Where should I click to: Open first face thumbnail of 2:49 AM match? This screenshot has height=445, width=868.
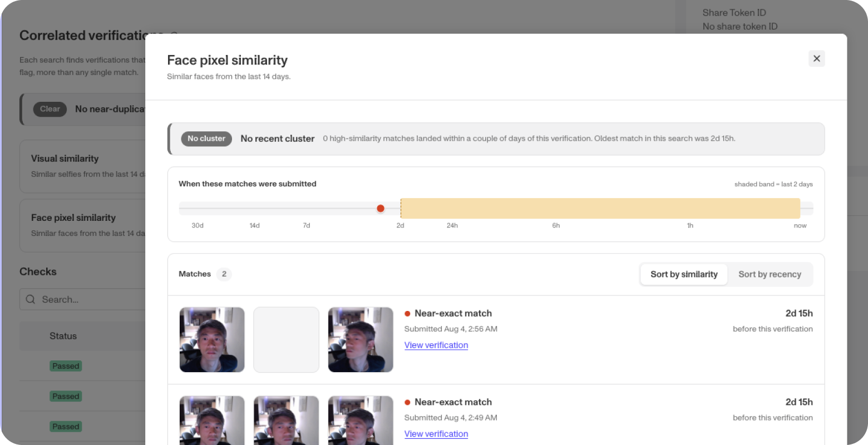coord(212,420)
